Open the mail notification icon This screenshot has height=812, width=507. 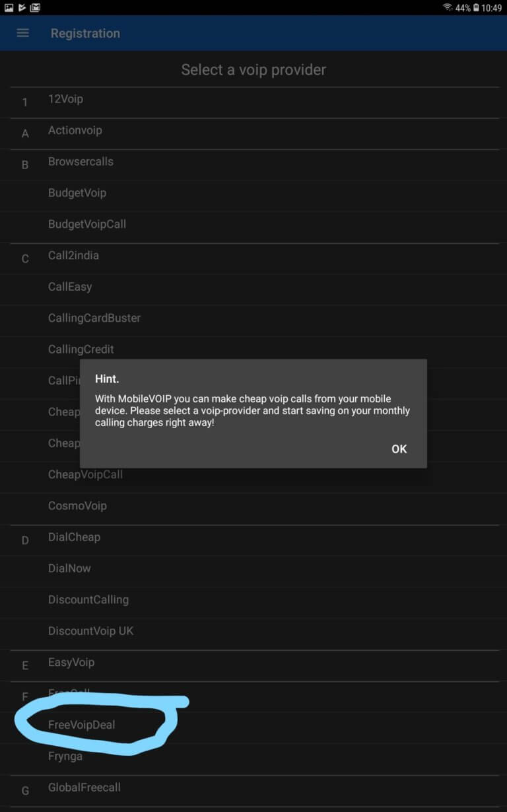point(35,7)
